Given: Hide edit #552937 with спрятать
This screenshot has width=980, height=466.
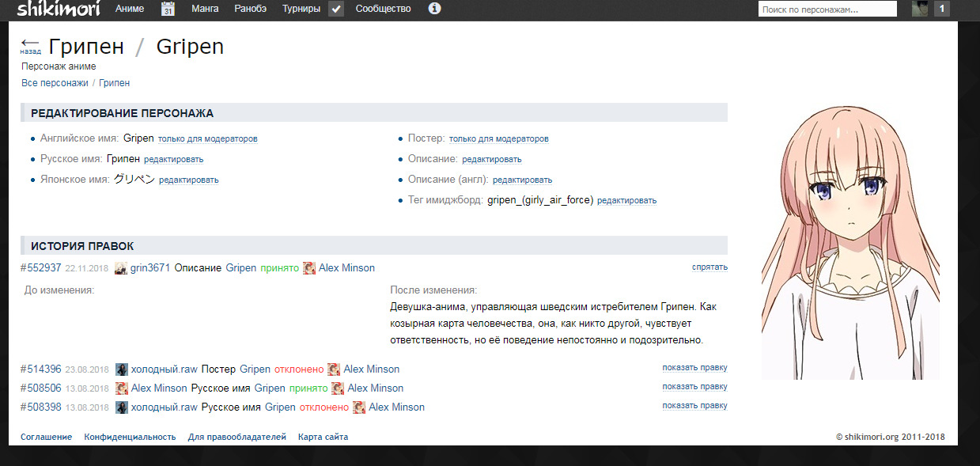Looking at the screenshot, I should pyautogui.click(x=709, y=267).
